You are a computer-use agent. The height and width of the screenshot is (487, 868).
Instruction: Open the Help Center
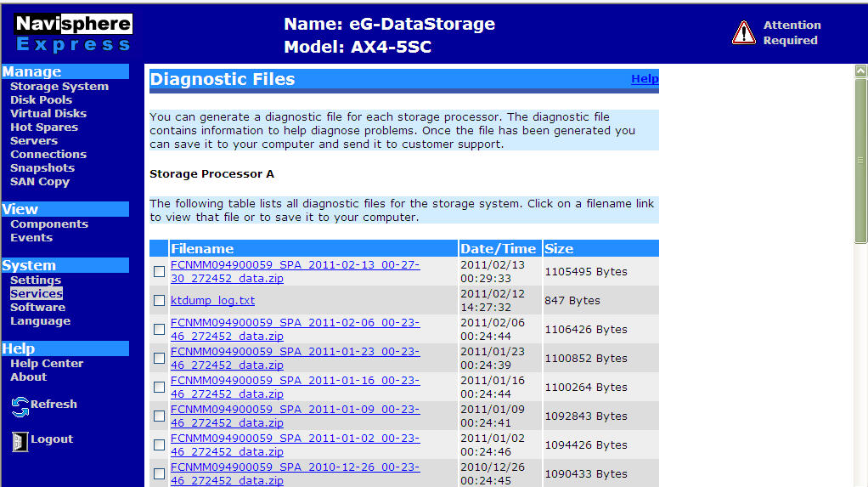[47, 364]
